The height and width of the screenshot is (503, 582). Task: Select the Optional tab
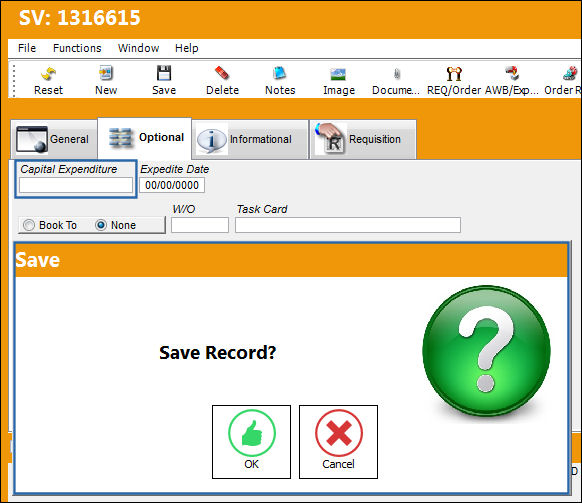coord(145,138)
